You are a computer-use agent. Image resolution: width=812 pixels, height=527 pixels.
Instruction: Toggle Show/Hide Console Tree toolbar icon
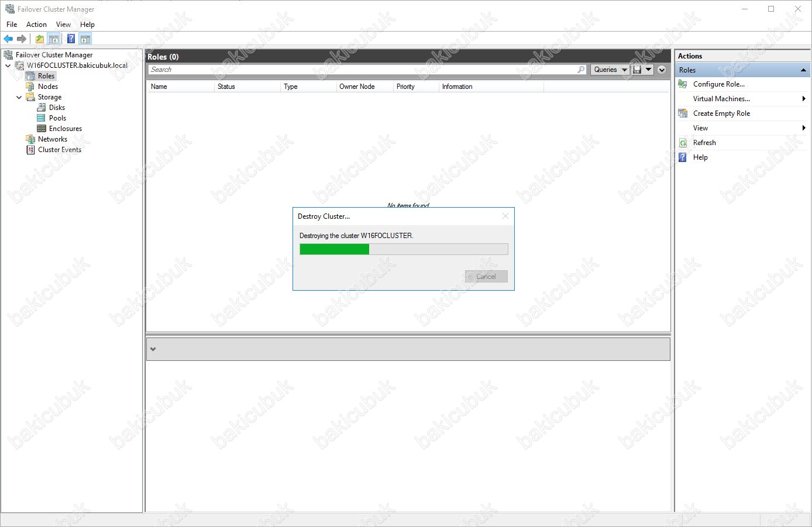54,39
